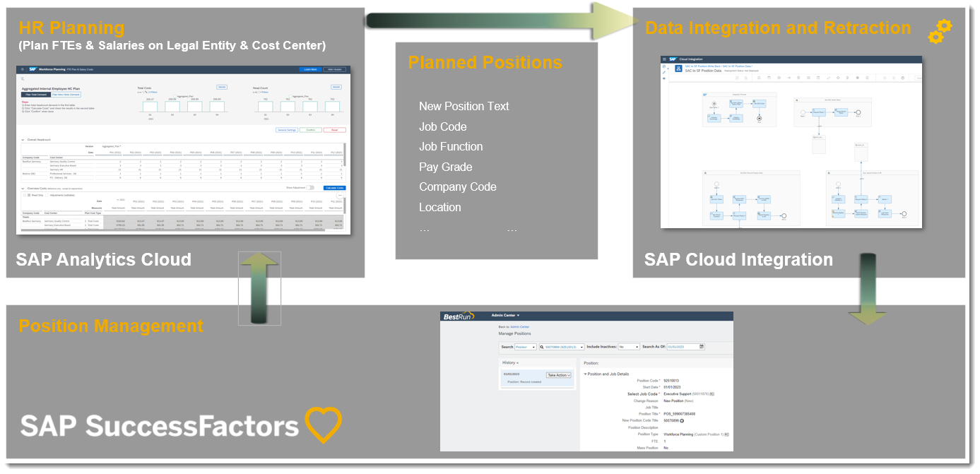This screenshot has width=980, height=474.
Task: Click the round icon beside New Position Code Title 50070899
Action: [x=682, y=420]
